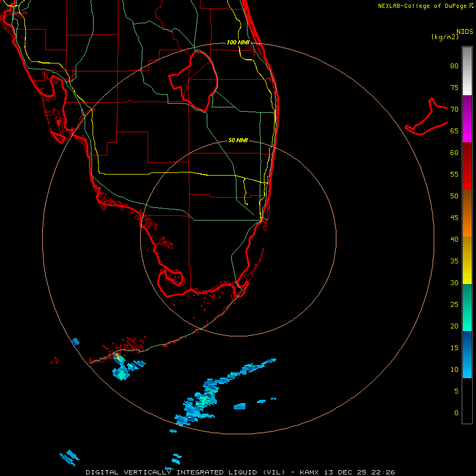This screenshot has height=476, width=476.
Task: Click the 15 value on the scale
Action: 454,348
